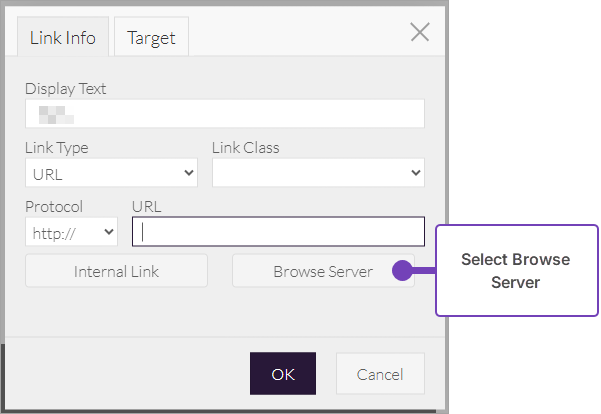Select the Browse Server button
601x414 pixels.
pyautogui.click(x=322, y=271)
